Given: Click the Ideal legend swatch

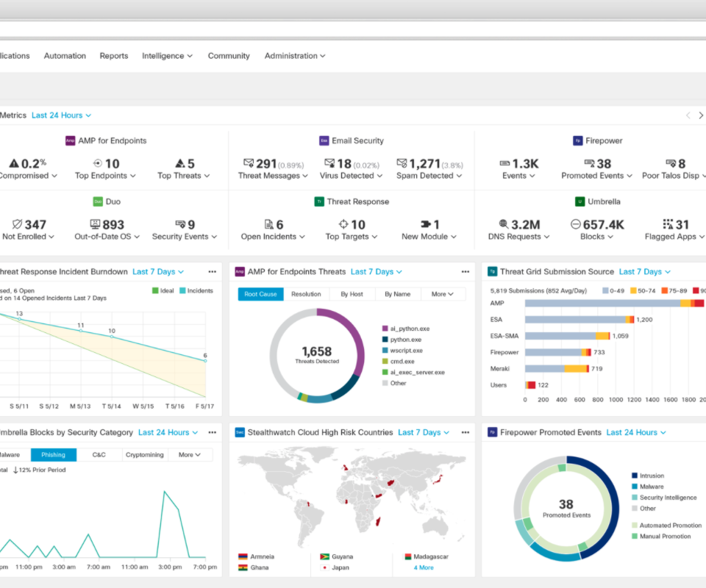Looking at the screenshot, I should coord(155,290).
